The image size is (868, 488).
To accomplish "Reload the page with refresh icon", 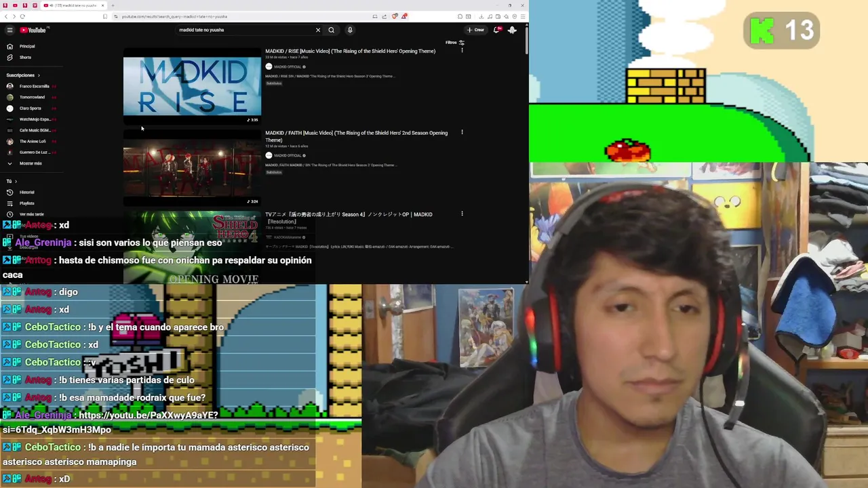I will pos(22,16).
